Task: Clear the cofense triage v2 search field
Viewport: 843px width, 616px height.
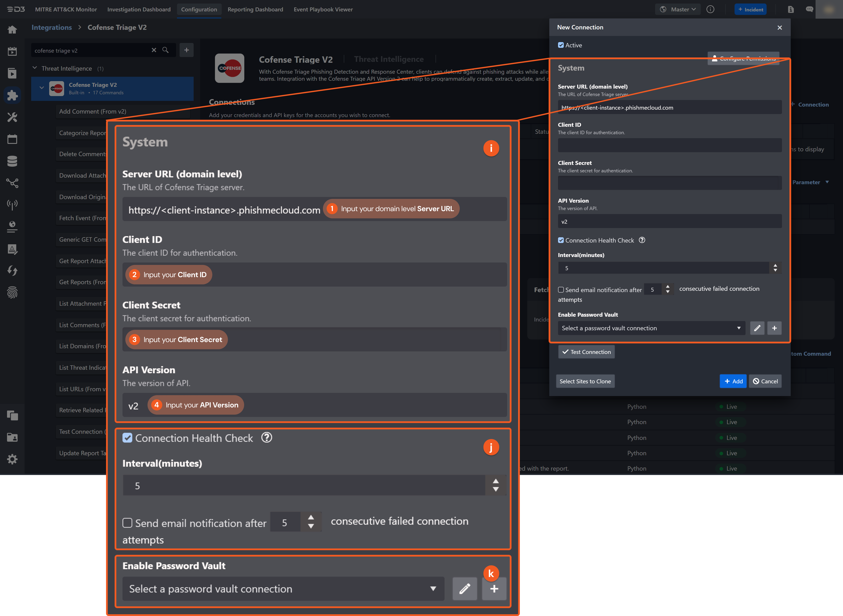Action: [154, 50]
